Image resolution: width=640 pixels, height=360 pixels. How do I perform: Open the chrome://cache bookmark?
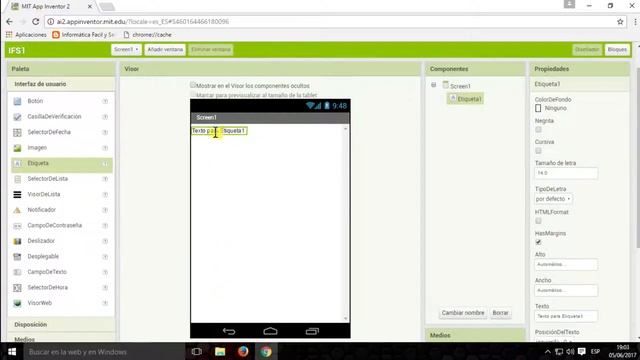point(147,35)
